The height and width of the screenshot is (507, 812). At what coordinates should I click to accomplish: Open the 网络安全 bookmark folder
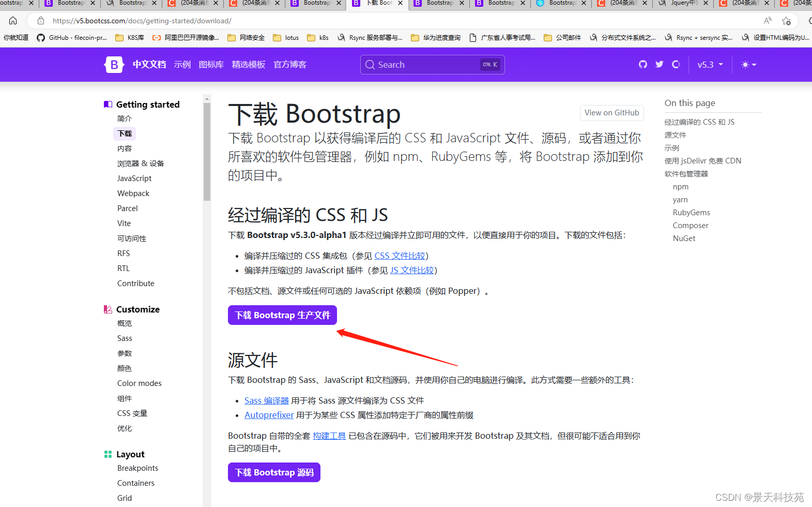click(x=246, y=38)
